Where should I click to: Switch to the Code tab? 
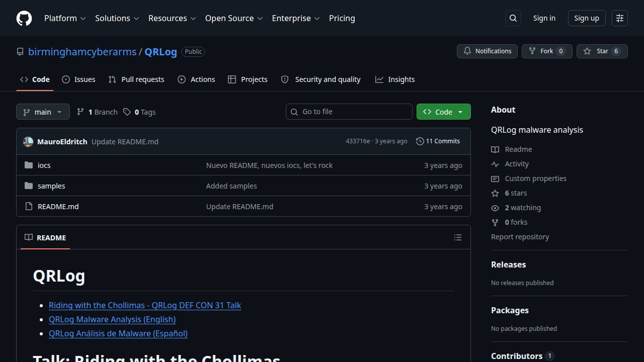(x=35, y=79)
